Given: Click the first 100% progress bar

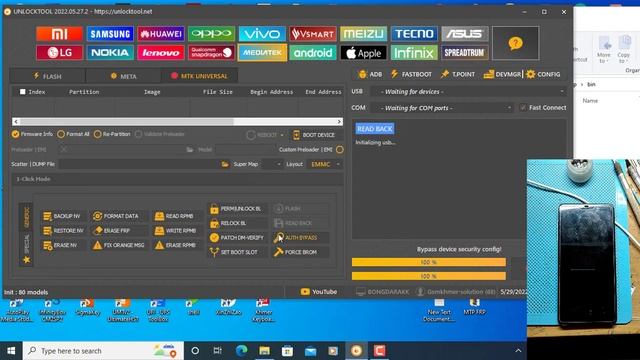Looking at the screenshot, I should point(429,262).
